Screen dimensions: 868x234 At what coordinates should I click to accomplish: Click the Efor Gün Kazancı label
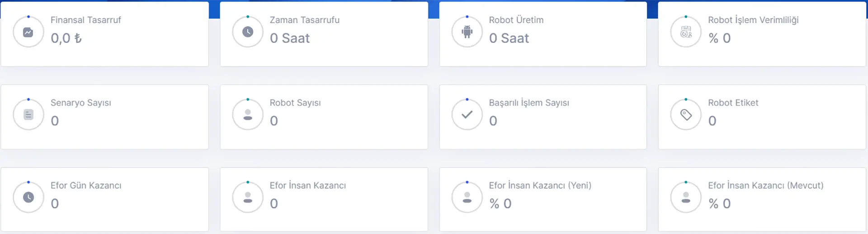pos(86,185)
